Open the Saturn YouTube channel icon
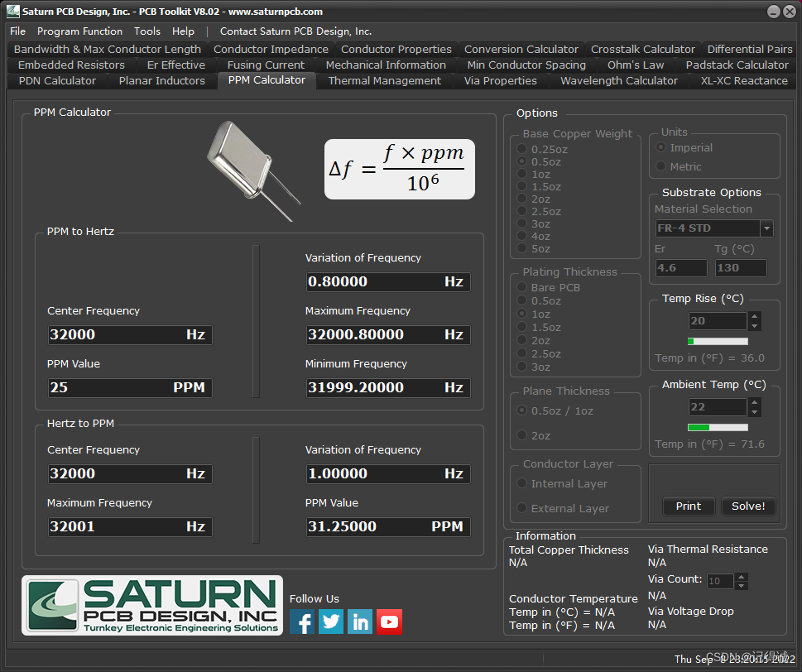This screenshot has height=672, width=802. 389,622
